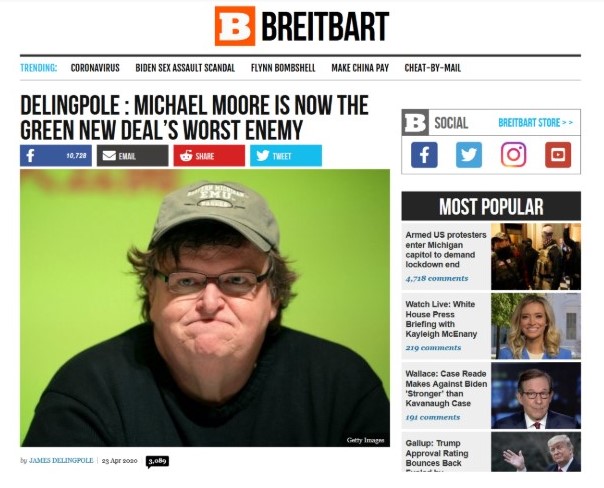
Task: Visit the Breitbart Store link
Action: coord(535,123)
